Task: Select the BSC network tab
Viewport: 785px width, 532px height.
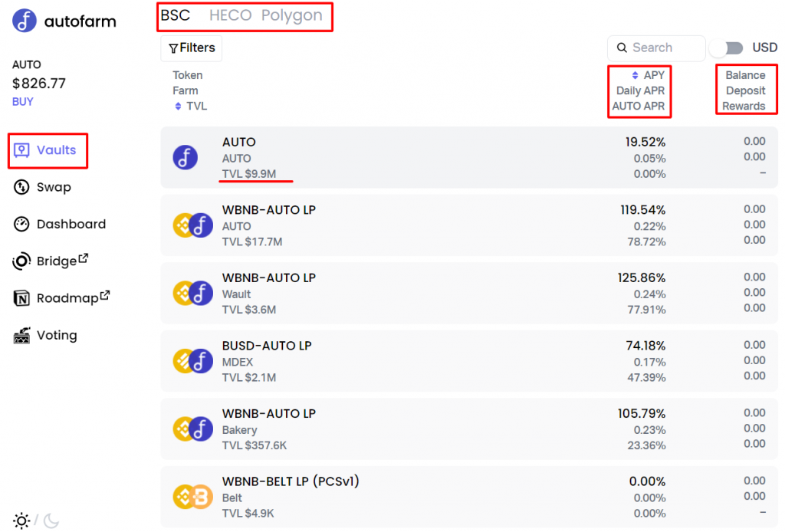Action: (176, 15)
